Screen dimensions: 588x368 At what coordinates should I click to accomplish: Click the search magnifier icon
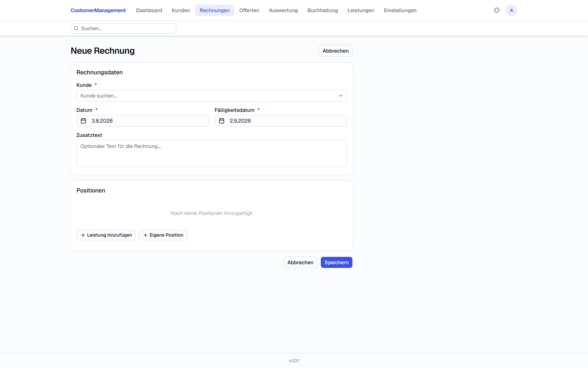76,29
